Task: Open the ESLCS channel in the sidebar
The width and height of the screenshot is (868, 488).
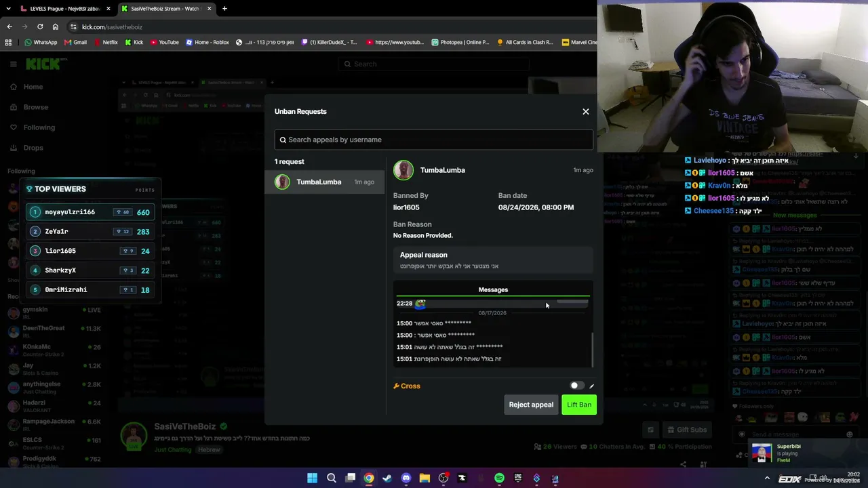Action: (x=54, y=443)
